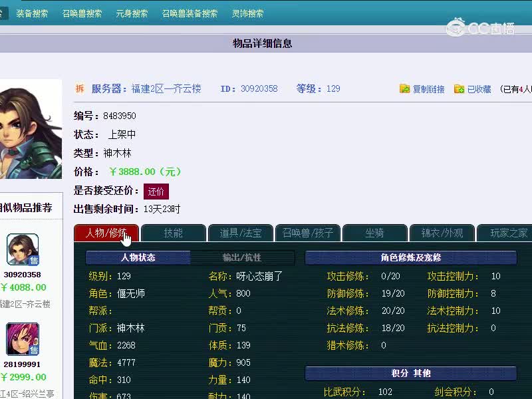The height and width of the screenshot is (399, 532).
Task: Click the 抗法修炼 value 18/20
Action: pos(393,328)
